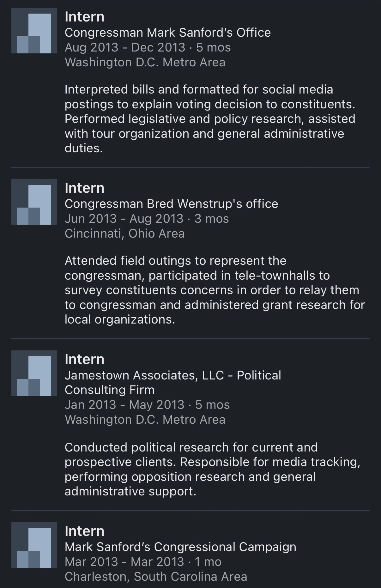The width and height of the screenshot is (381, 588).
Task: Click Charleston, South Carolina Area location
Action: coord(156,577)
